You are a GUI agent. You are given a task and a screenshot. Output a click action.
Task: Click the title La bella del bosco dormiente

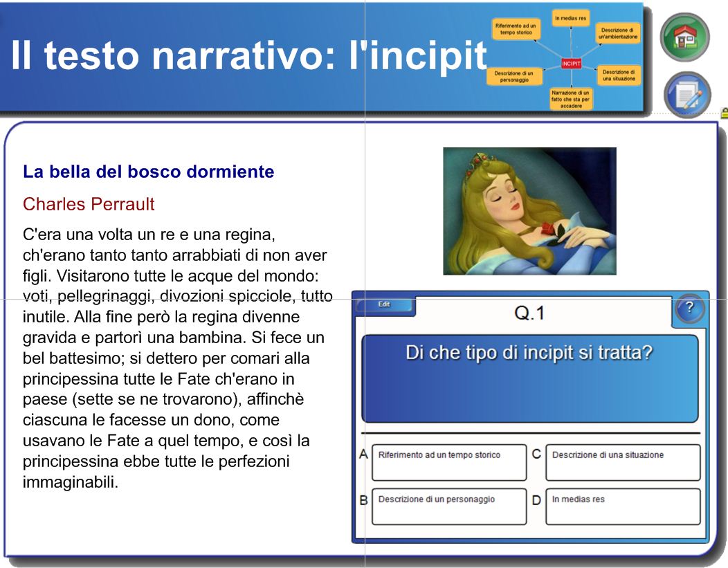click(149, 172)
